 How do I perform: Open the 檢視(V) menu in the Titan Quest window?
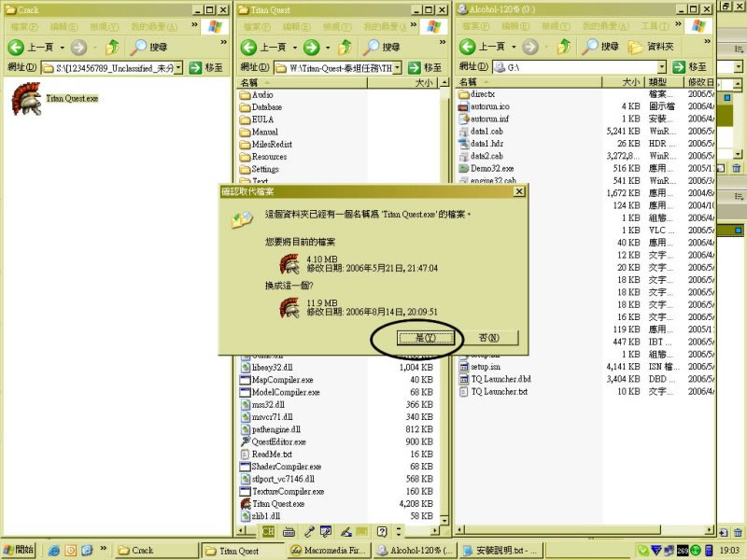337,27
